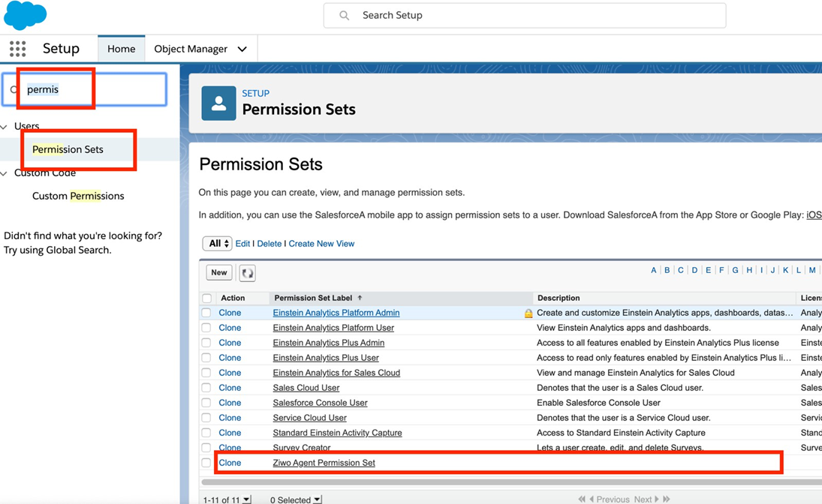Open the Object Manager dropdown chevron
Image resolution: width=822 pixels, height=504 pixels.
tap(242, 49)
